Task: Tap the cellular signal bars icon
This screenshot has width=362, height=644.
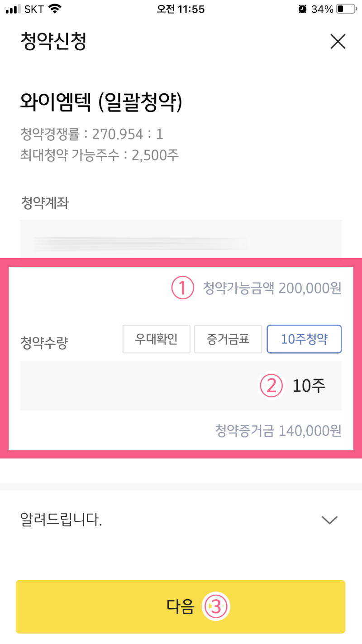Action: coord(14,9)
